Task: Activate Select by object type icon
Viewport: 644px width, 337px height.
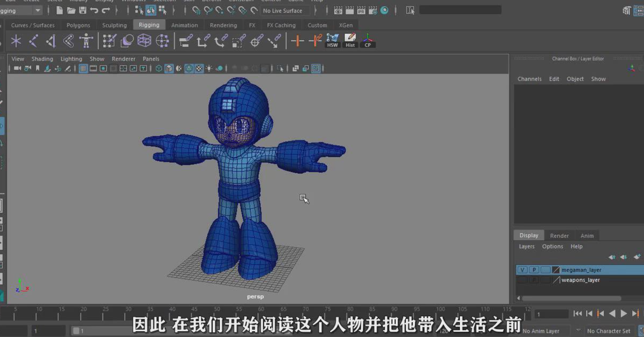Action: pyautogui.click(x=151, y=11)
